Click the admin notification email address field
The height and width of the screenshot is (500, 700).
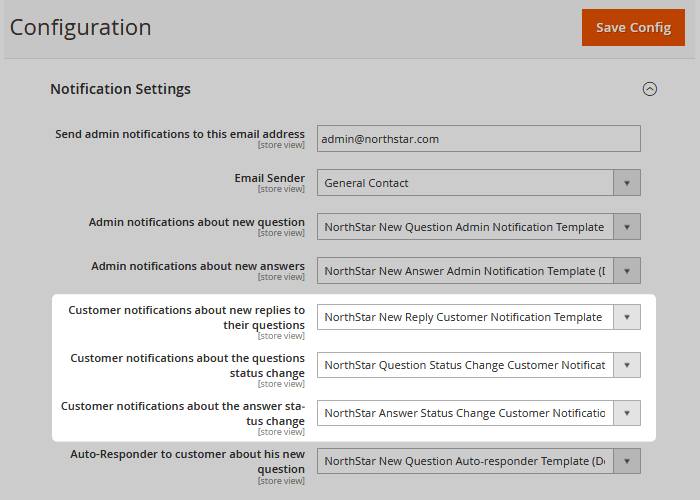point(479,139)
